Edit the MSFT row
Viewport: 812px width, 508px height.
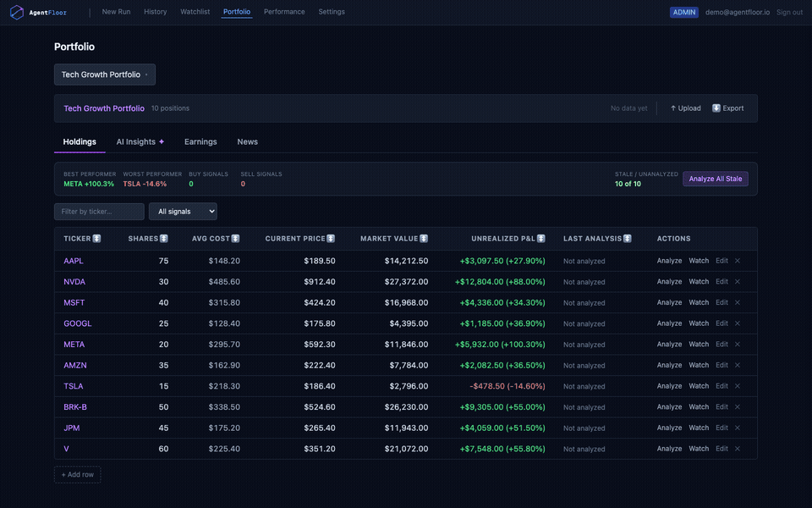721,302
